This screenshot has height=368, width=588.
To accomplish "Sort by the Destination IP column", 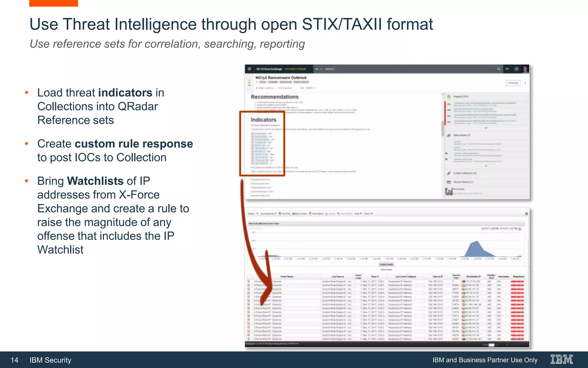I will [x=473, y=277].
